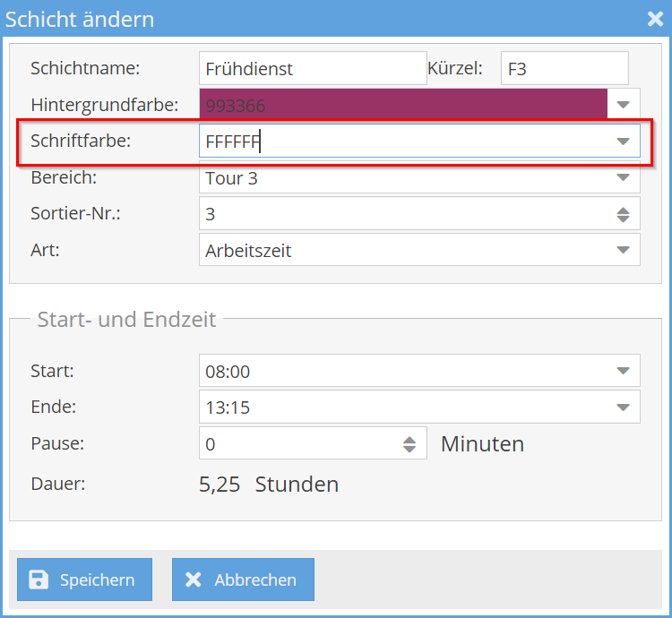The height and width of the screenshot is (618, 672).
Task: Click the Ende time field showing 13:15
Action: pos(403,408)
